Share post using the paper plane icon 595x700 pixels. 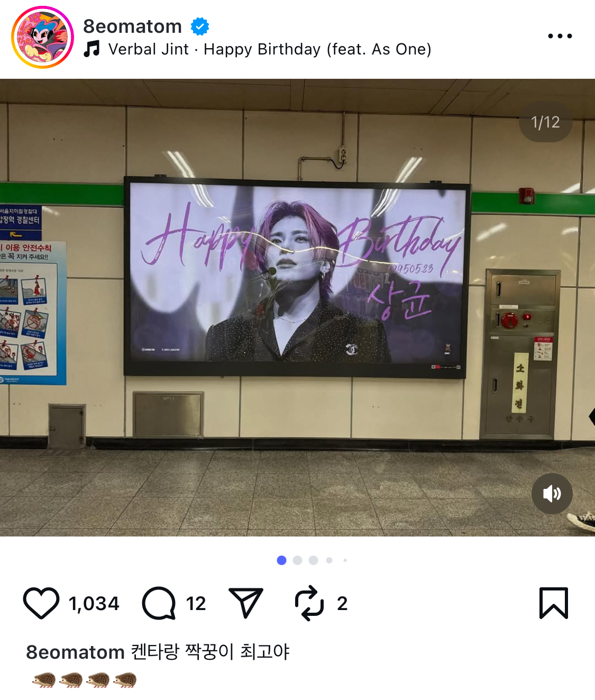coord(245,603)
